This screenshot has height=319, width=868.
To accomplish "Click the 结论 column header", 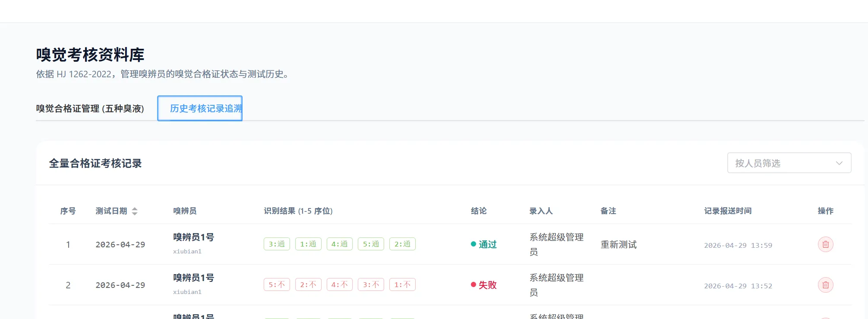I will (x=479, y=211).
